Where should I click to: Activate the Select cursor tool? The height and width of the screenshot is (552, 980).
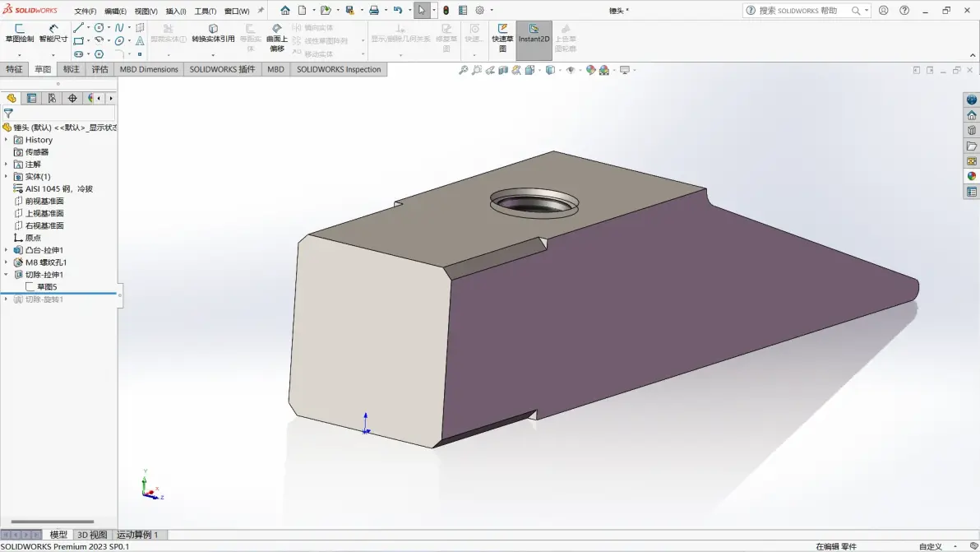pos(422,10)
